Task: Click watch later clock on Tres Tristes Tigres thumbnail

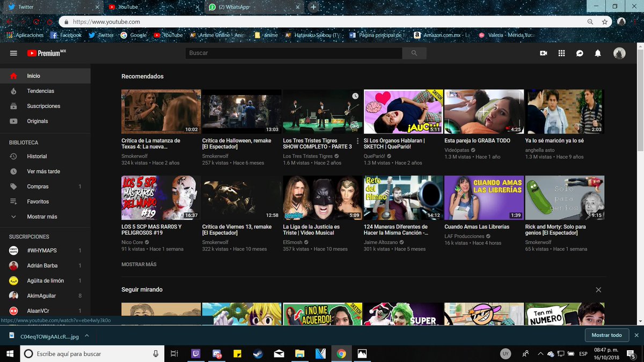Action: point(355,96)
